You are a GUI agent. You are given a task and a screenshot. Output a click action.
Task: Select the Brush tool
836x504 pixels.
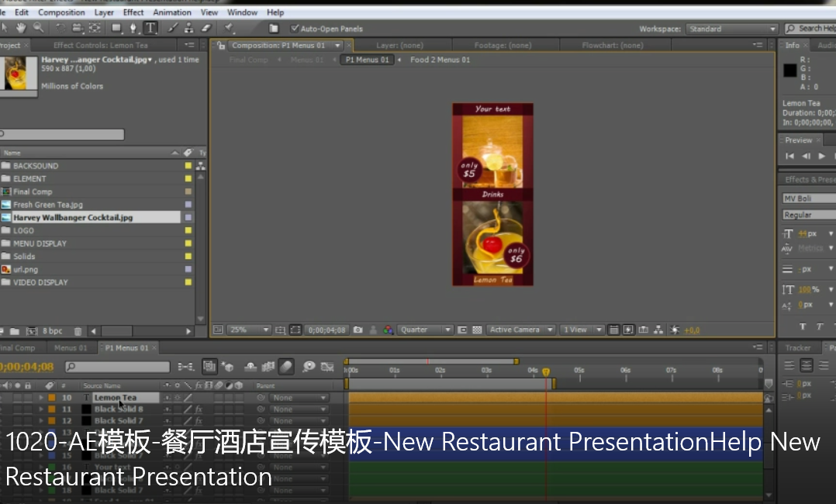pyautogui.click(x=173, y=28)
